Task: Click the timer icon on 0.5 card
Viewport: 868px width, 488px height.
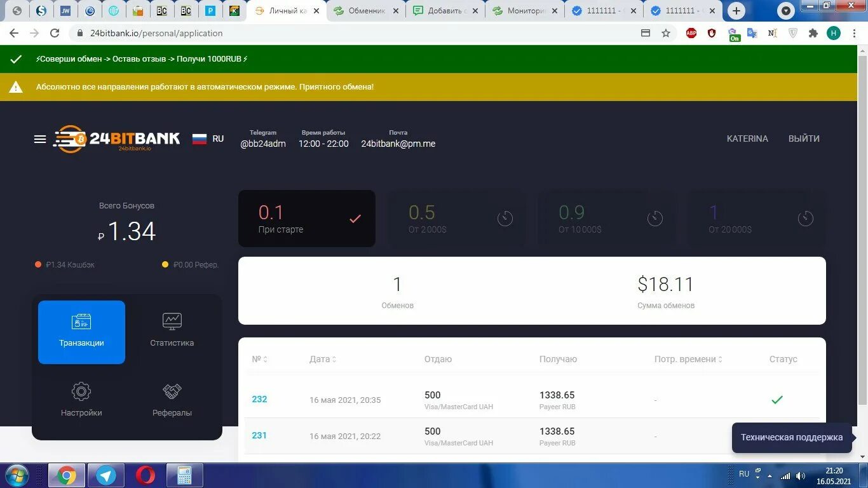Action: [505, 219]
